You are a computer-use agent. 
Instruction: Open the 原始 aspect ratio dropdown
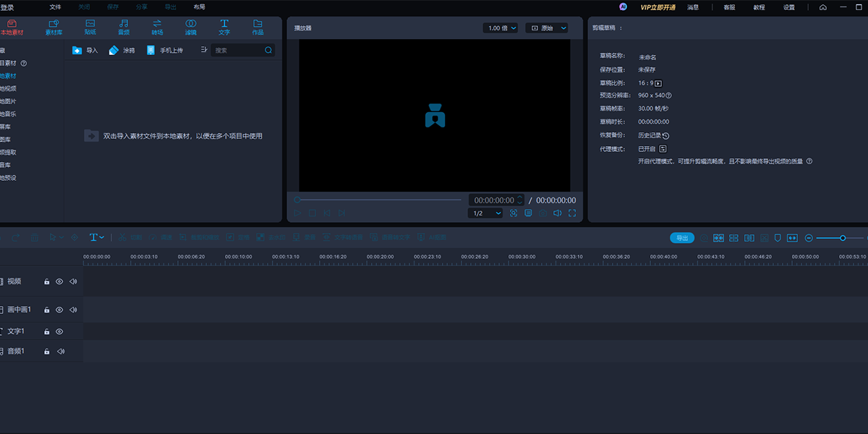[x=547, y=28]
